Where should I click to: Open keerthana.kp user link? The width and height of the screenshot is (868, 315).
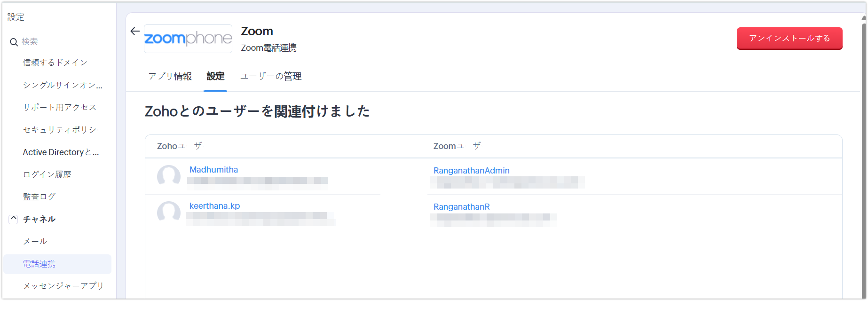(214, 206)
